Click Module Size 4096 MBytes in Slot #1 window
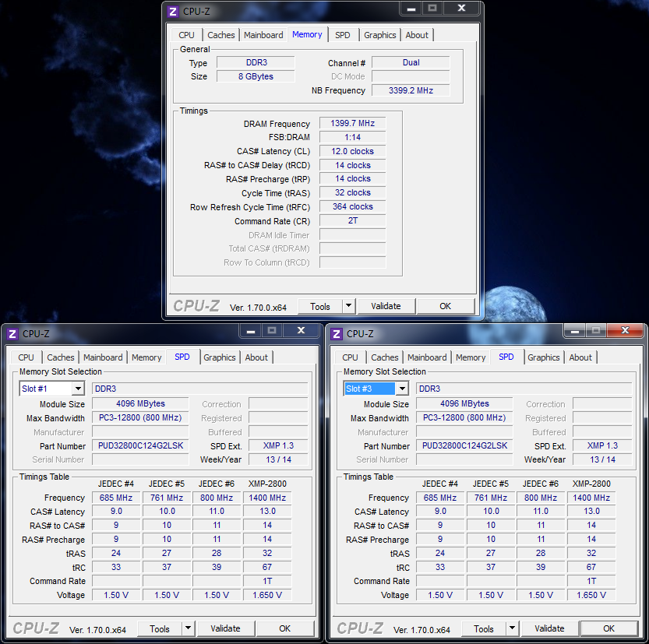 pos(140,403)
